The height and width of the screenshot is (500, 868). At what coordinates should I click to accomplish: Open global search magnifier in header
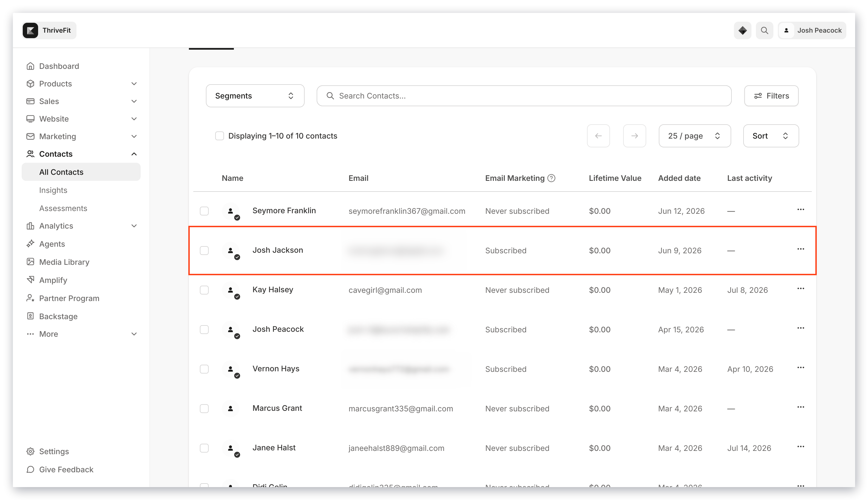(764, 30)
